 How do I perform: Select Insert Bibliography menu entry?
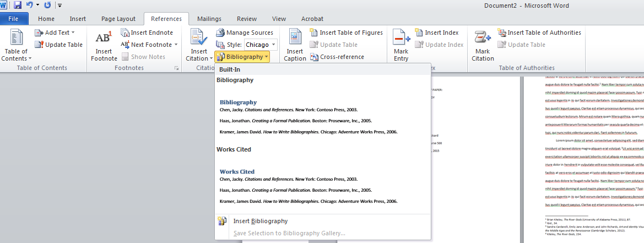pos(323,221)
